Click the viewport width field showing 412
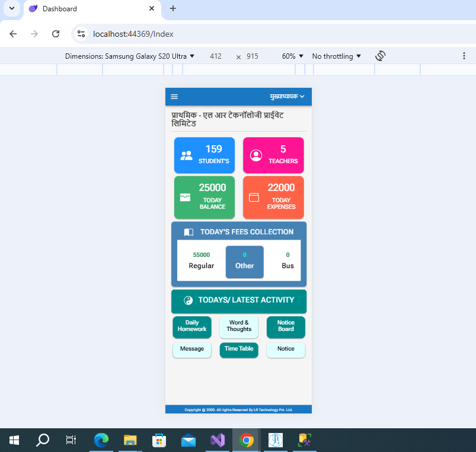The width and height of the screenshot is (476, 452). pyautogui.click(x=216, y=56)
